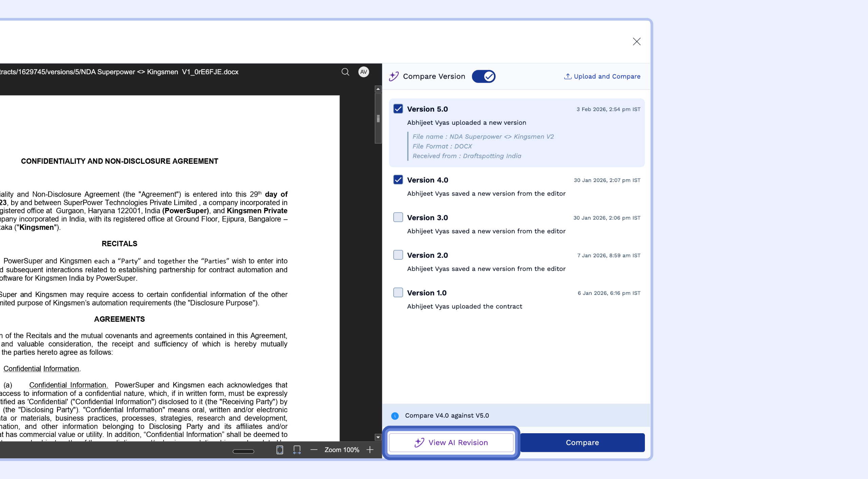Image resolution: width=868 pixels, height=479 pixels.
Task: Zoom in with the plus icon
Action: pos(370,450)
